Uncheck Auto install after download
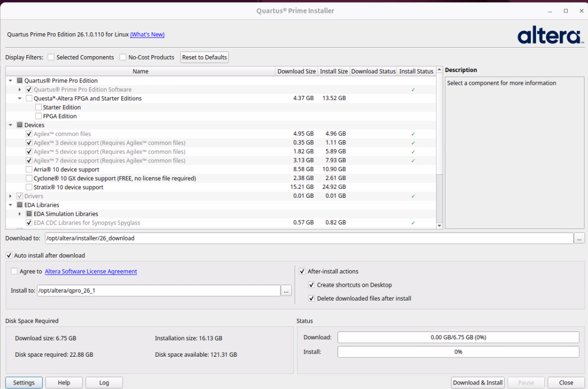 coord(9,255)
